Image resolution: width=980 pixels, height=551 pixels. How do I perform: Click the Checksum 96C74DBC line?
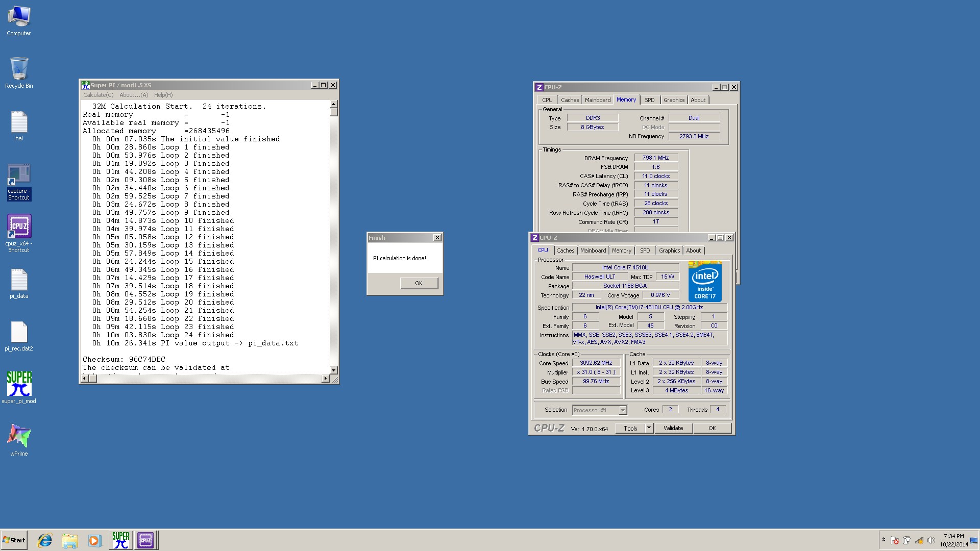pos(124,359)
